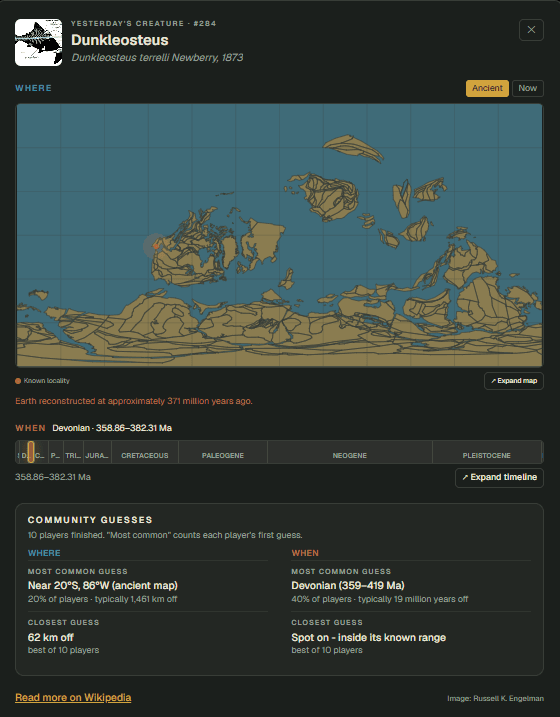This screenshot has height=717, width=560.
Task: Click the Community Guesses heading
Action: pos(90,520)
